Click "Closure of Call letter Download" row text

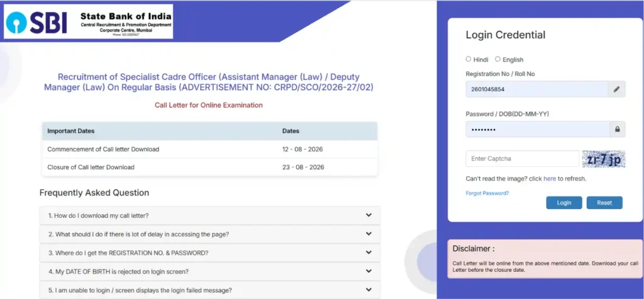tap(91, 167)
